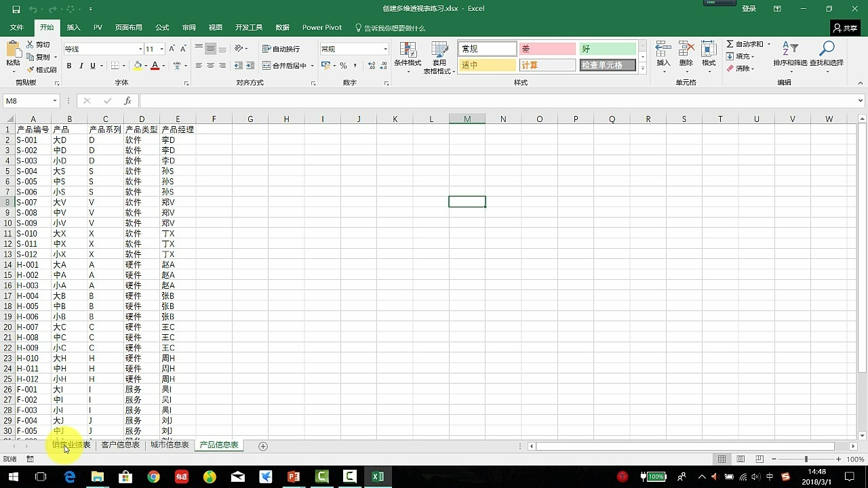Toggle bold formatting on the selection
Image resolution: width=868 pixels, height=488 pixels.
coord(70,66)
